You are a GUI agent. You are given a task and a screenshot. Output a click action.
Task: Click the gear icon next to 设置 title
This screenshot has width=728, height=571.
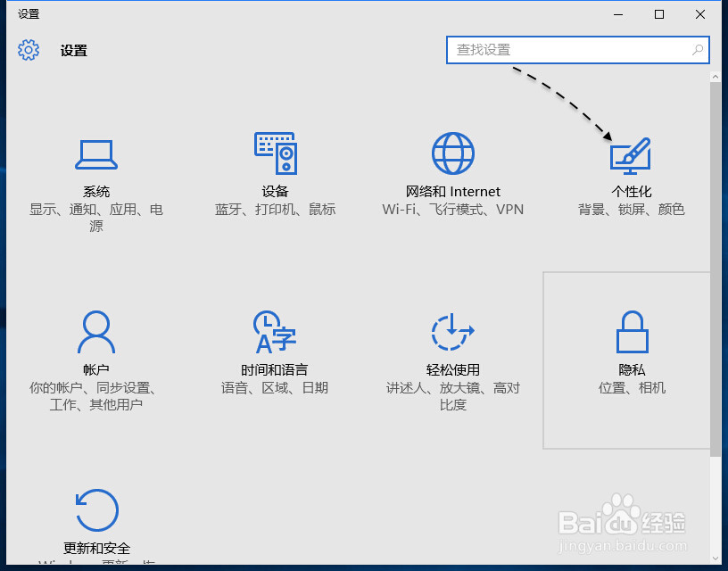(29, 51)
